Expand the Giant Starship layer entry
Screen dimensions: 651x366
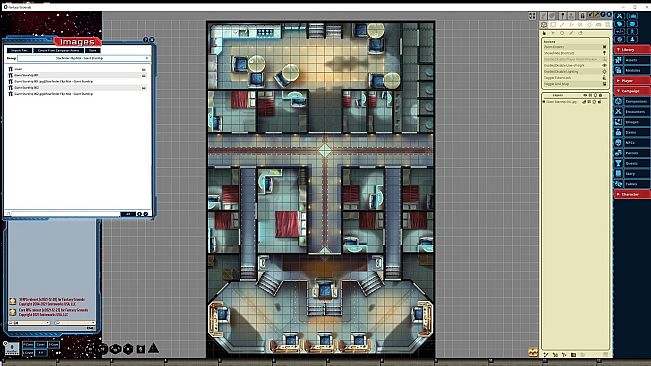(x=544, y=102)
